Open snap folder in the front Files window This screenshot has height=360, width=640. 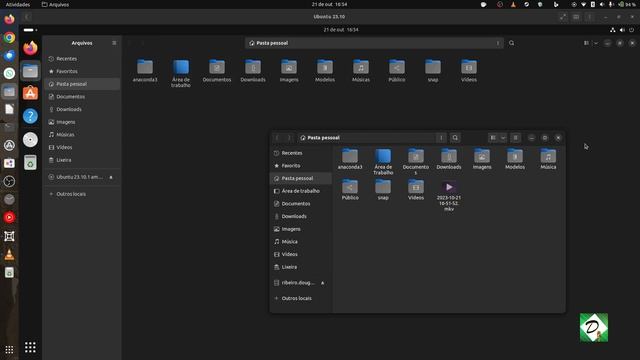point(383,190)
